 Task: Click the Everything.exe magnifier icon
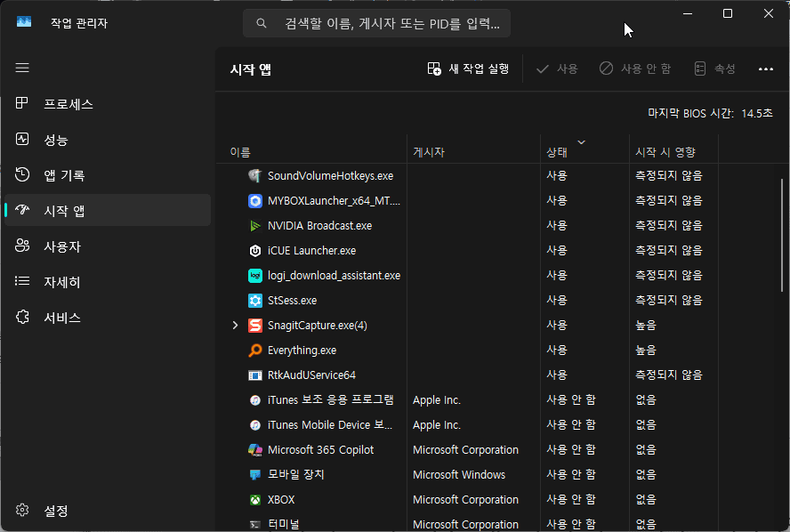pyautogui.click(x=255, y=351)
